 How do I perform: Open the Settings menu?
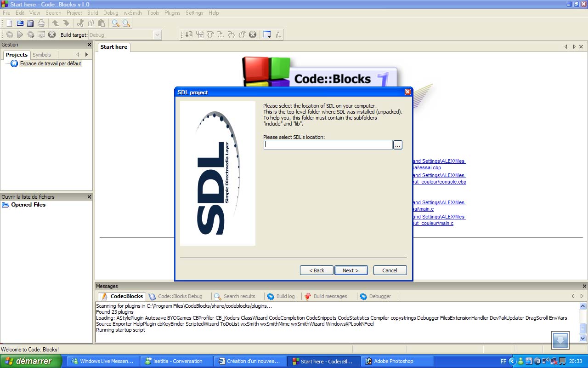tap(194, 13)
